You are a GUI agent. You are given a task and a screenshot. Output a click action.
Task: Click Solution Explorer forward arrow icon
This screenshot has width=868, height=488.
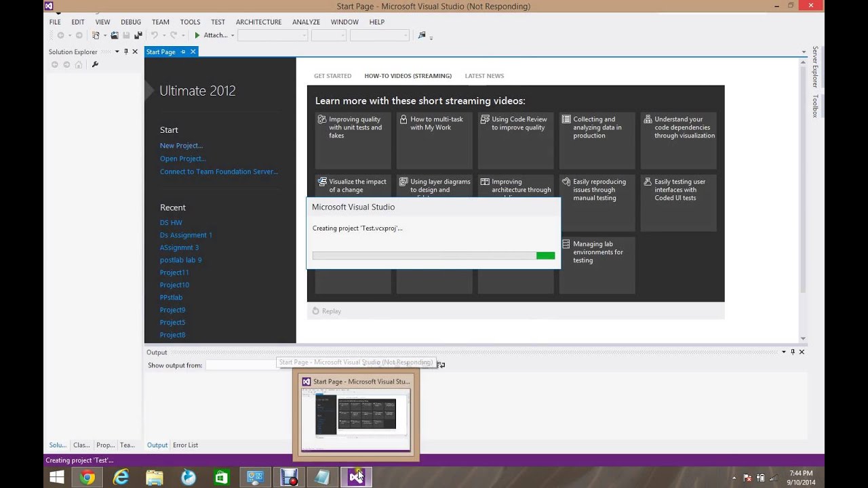66,65
